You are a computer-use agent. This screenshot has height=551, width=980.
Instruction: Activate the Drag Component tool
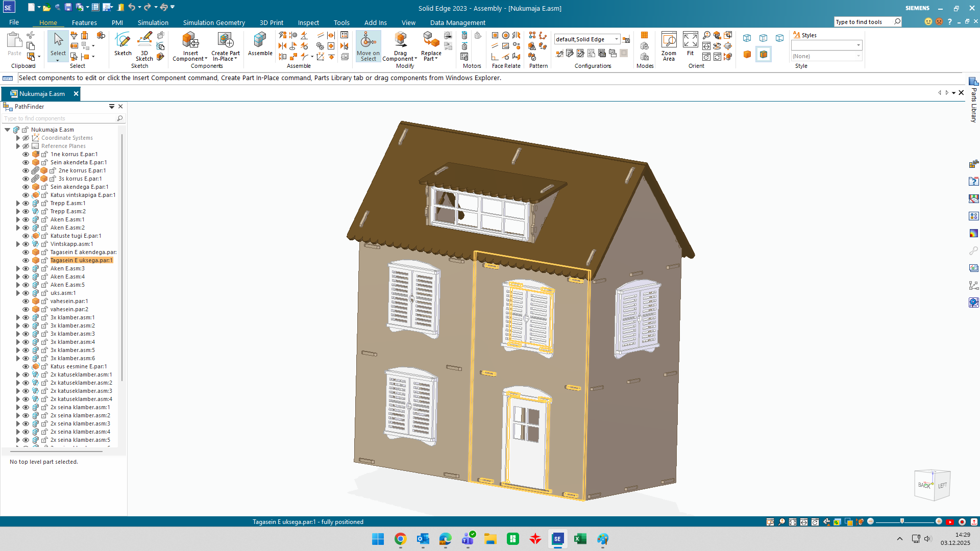click(400, 41)
